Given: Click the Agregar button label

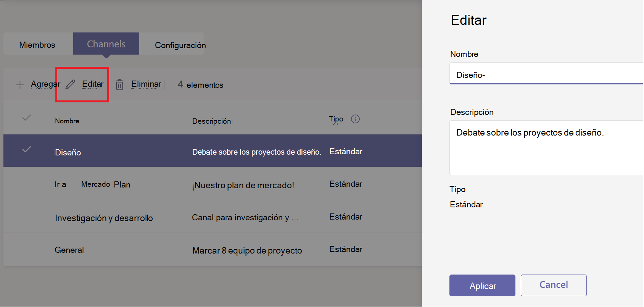Looking at the screenshot, I should point(45,84).
